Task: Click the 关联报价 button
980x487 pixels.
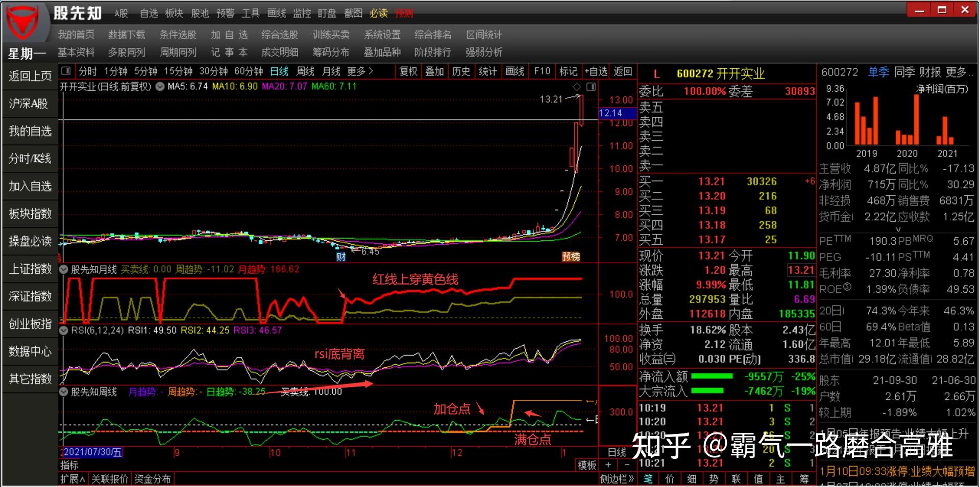Action: point(109,479)
